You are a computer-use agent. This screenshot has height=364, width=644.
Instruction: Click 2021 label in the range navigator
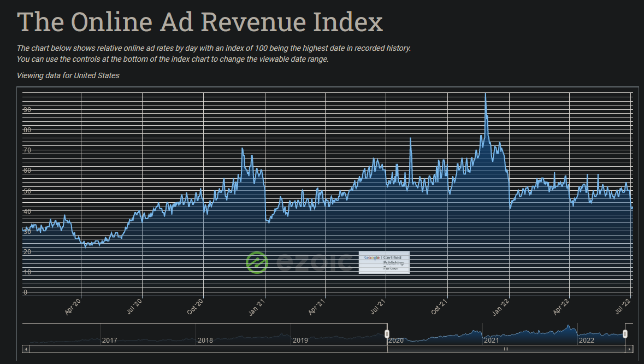(492, 340)
